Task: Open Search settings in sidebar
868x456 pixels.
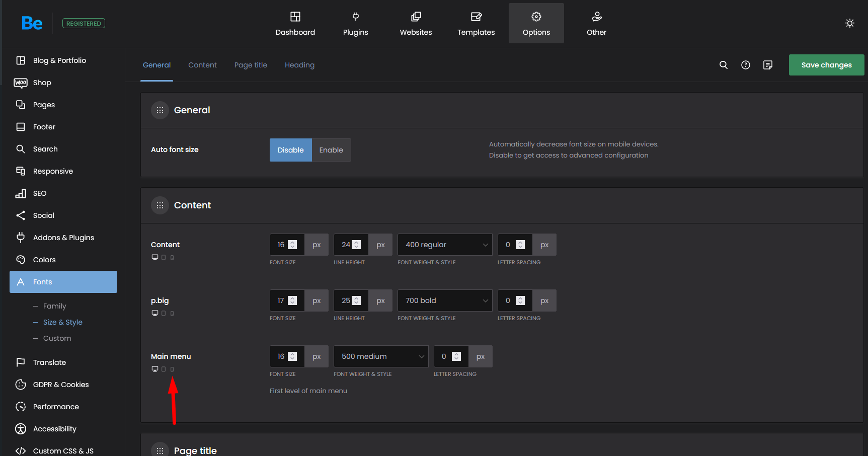Action: pos(63,149)
